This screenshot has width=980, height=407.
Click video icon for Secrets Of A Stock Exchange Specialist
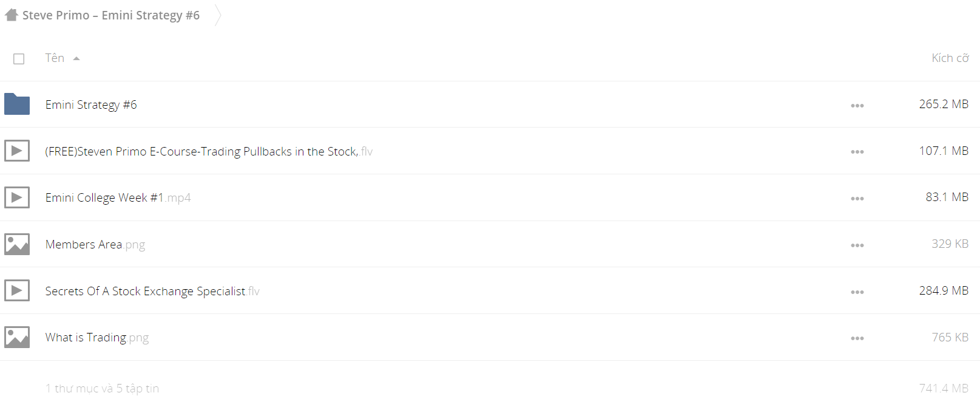click(x=17, y=290)
